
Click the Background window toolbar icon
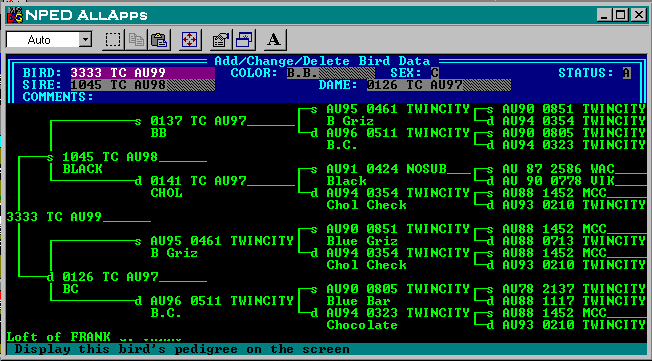[244, 40]
